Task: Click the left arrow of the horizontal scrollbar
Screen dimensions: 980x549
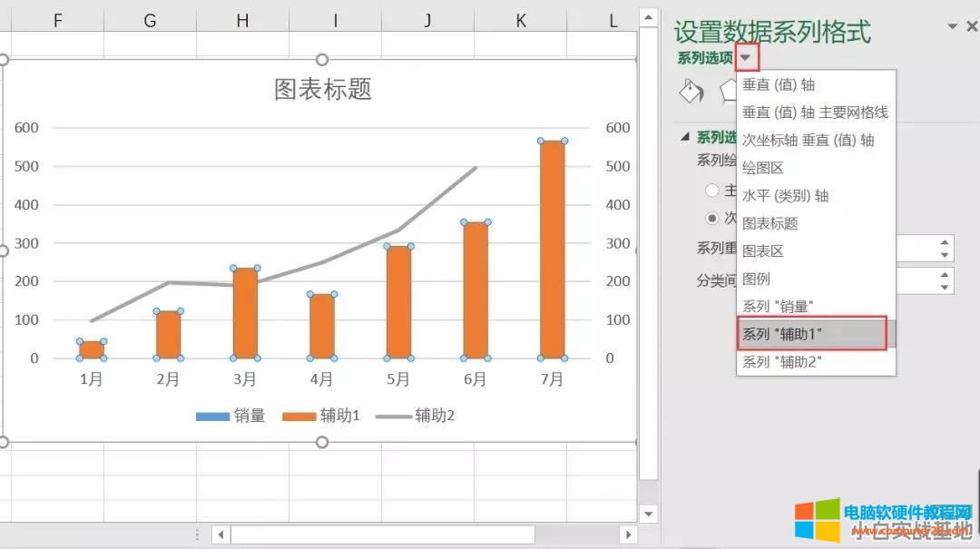Action: 220,534
